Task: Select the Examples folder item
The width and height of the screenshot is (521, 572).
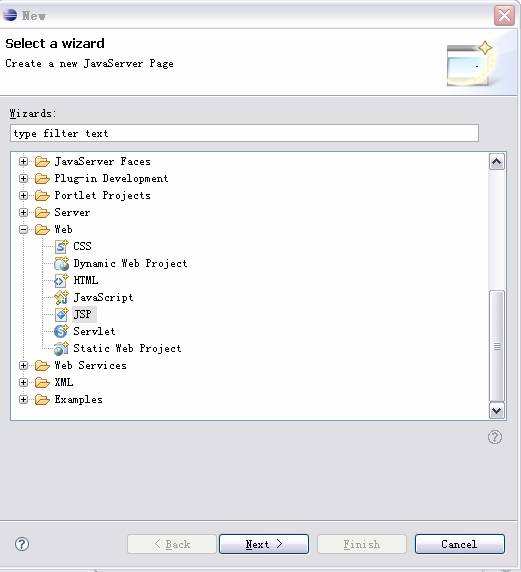Action: click(x=78, y=399)
